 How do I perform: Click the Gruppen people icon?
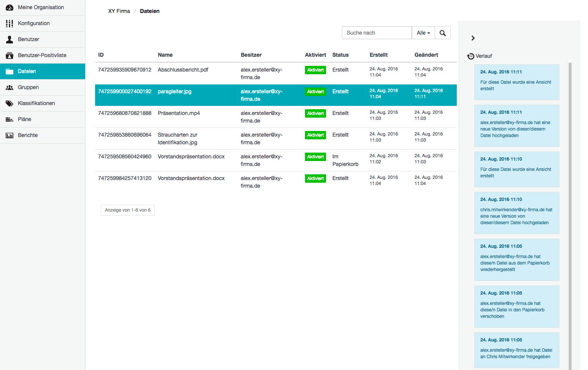tap(10, 88)
